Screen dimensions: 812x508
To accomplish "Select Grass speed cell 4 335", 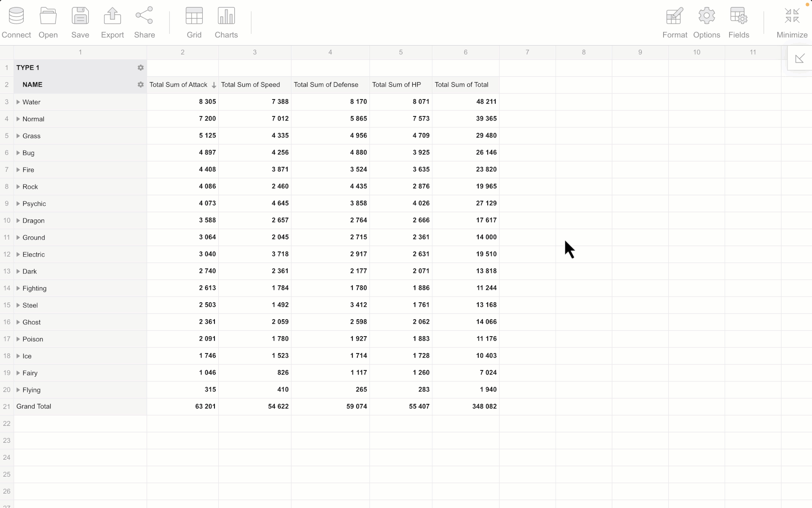I will [255, 135].
